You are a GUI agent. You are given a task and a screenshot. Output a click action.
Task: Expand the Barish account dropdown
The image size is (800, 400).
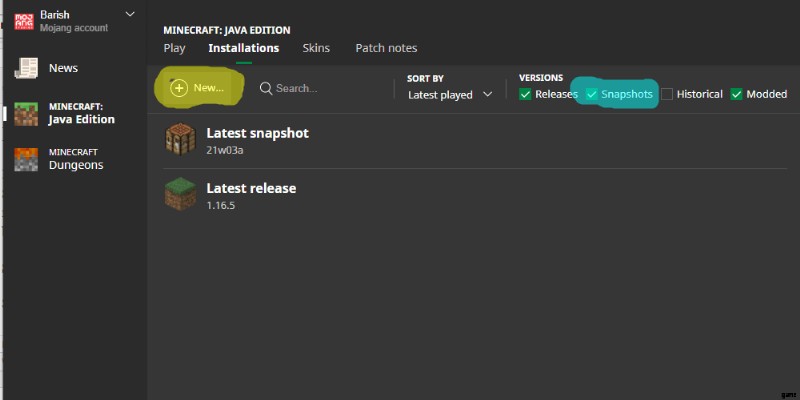tap(130, 14)
